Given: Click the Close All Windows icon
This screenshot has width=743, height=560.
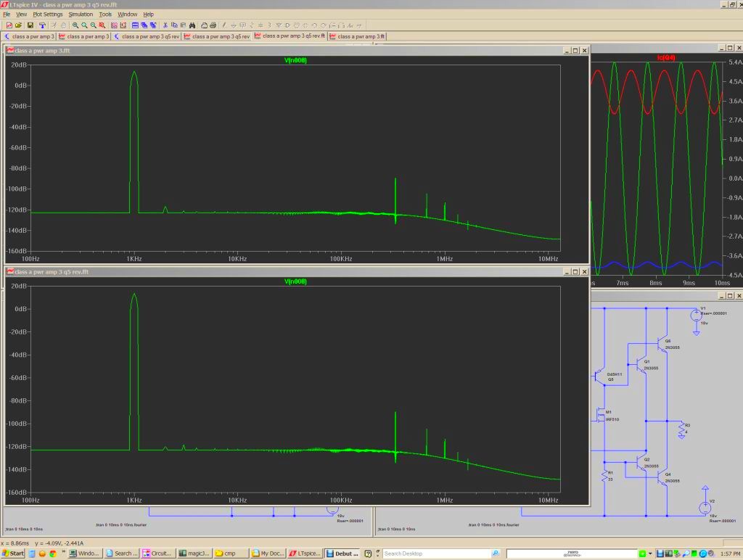Looking at the screenshot, I should [153, 25].
